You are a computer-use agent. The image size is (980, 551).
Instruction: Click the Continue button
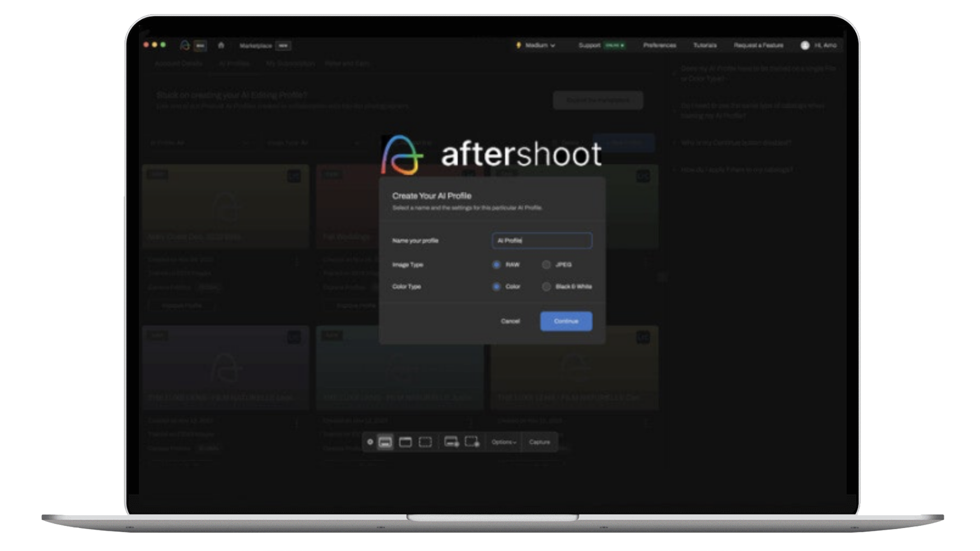(566, 321)
